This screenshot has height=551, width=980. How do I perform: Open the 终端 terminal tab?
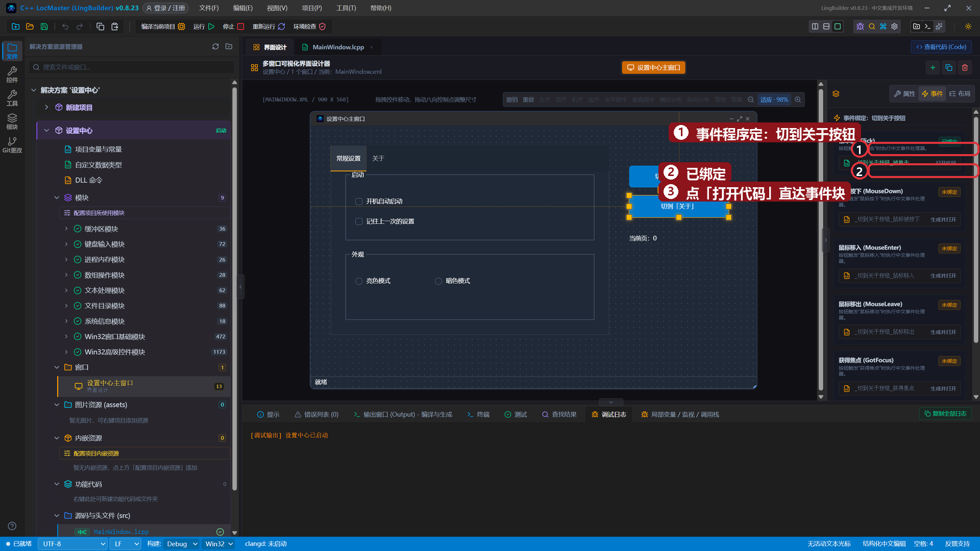(x=478, y=414)
